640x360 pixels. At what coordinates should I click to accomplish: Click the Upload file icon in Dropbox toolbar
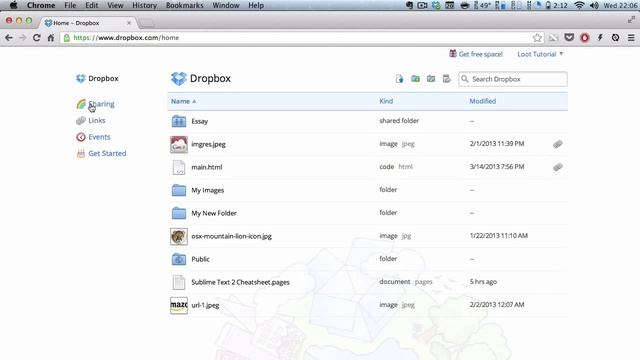pos(399,79)
